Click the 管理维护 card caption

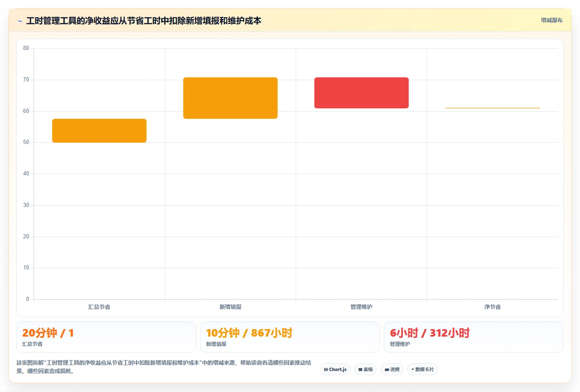[400, 344]
